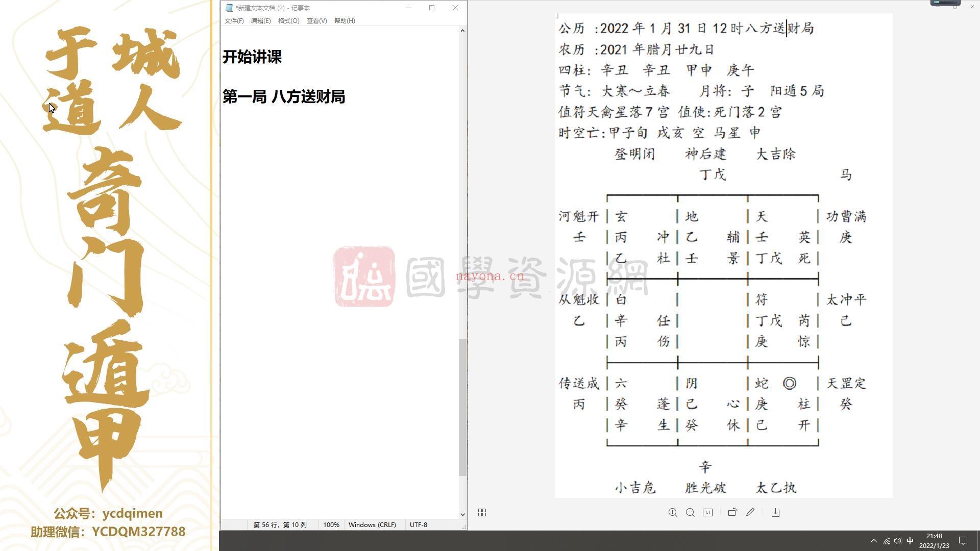Click '值符天禽星落7宫' text
This screenshot has width=980, height=551.
point(615,112)
